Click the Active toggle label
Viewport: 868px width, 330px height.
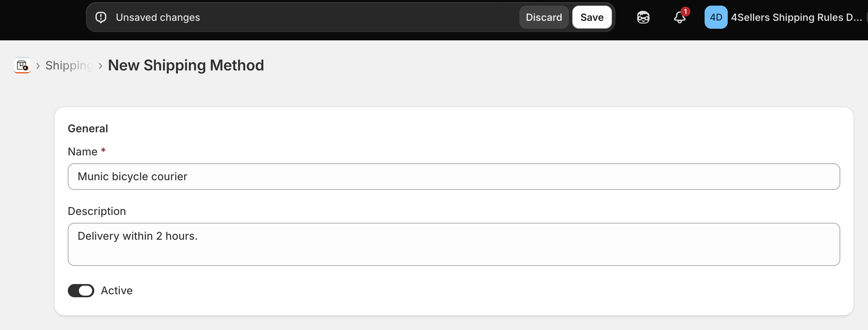116,290
